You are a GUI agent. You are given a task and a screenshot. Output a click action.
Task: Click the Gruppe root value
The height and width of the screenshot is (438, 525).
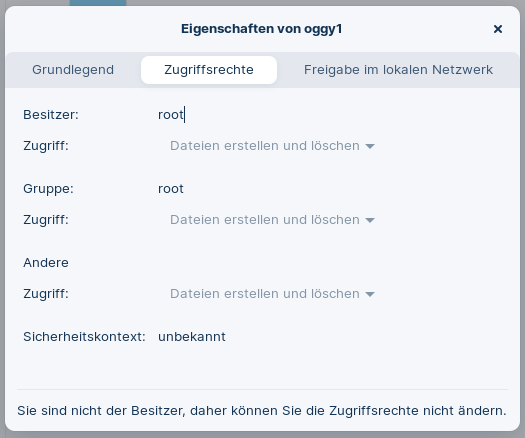[171, 189]
